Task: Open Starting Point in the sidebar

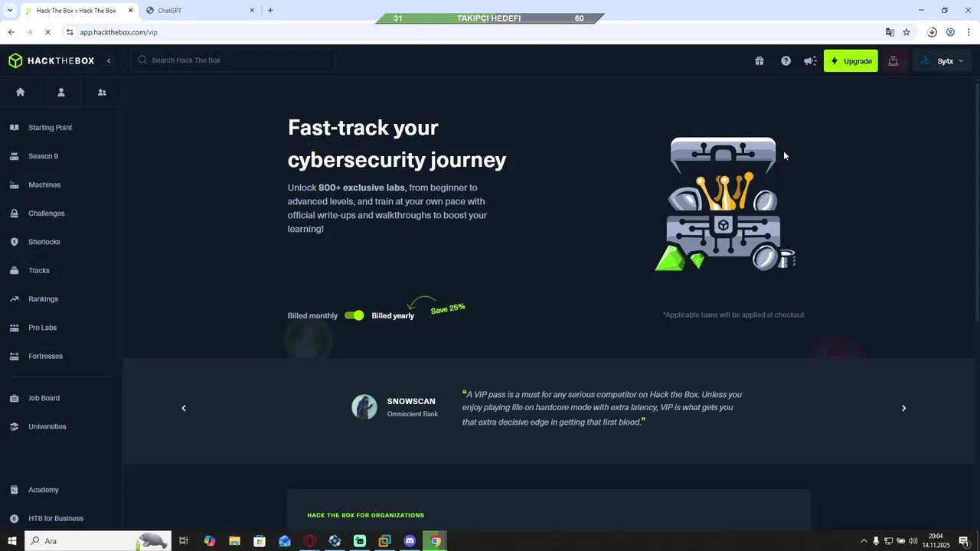Action: pos(50,128)
